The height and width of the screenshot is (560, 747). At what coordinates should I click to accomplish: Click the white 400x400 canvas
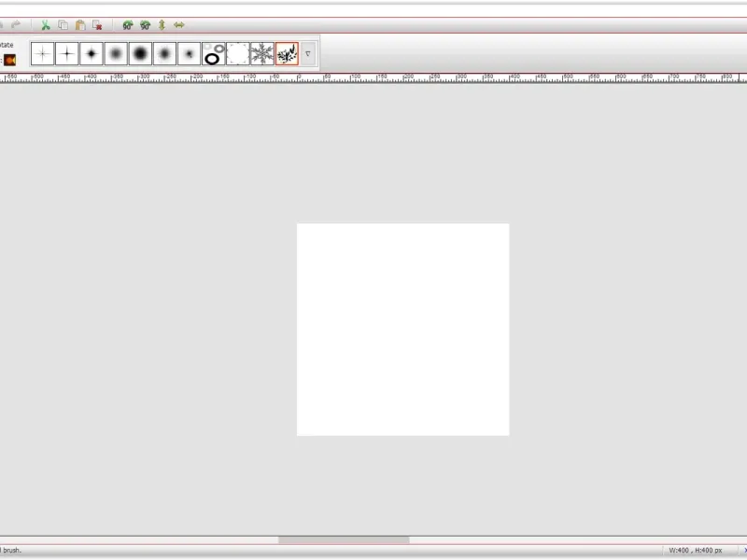tap(403, 329)
